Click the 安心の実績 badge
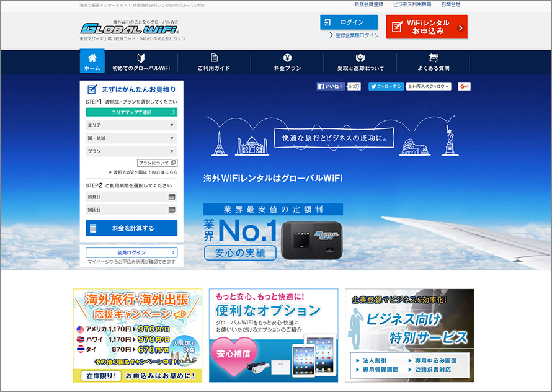The height and width of the screenshot is (392, 552). tap(240, 252)
